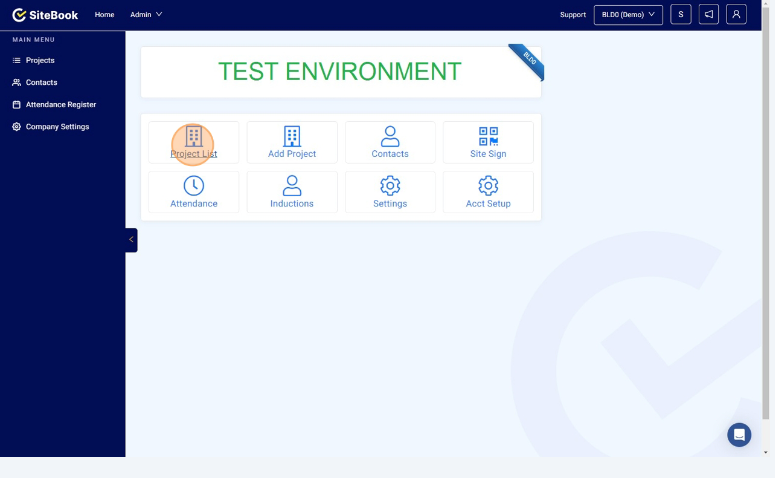Select Attendance Register in sidebar
Image resolution: width=775 pixels, height=478 pixels.
(x=60, y=104)
